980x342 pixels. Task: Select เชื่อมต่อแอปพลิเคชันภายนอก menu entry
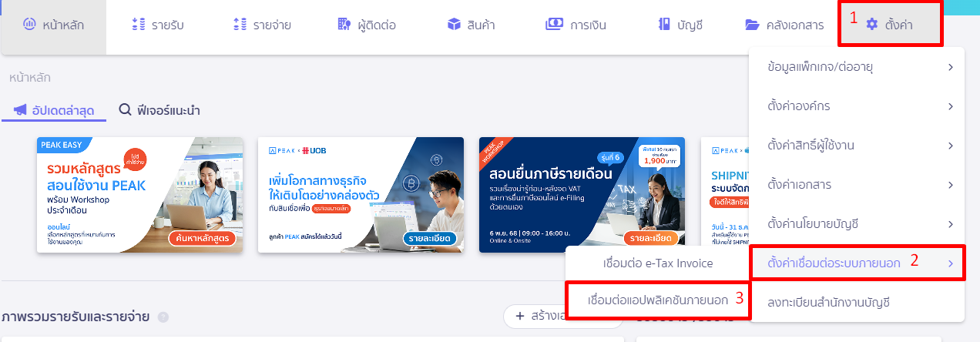[657, 299]
